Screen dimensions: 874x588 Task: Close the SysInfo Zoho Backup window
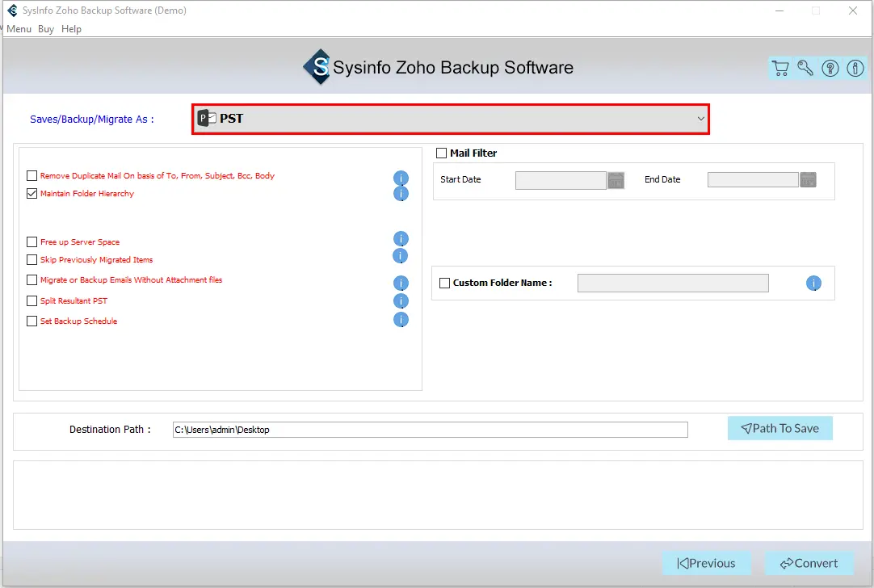853,10
